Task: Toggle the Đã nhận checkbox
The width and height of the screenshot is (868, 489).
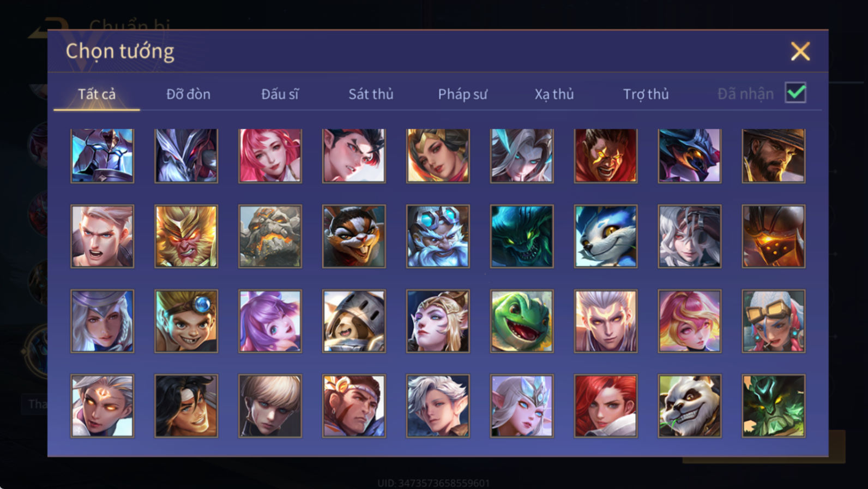Action: [795, 92]
